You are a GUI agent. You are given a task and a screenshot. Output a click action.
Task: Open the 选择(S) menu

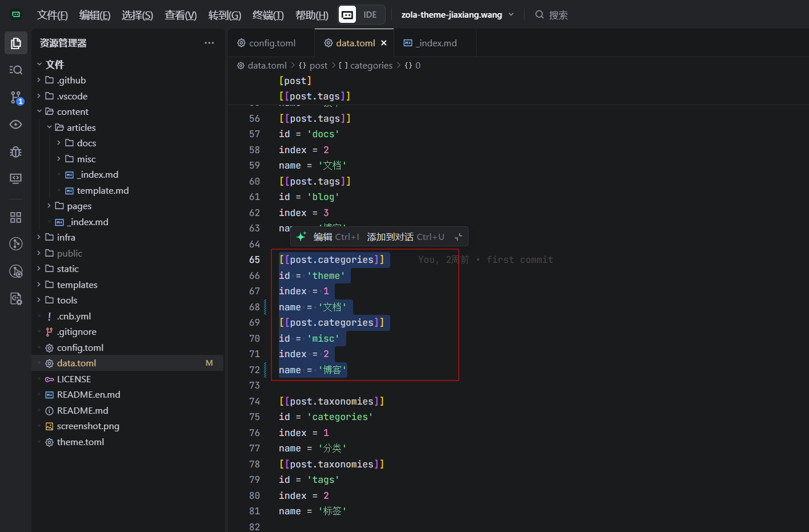(137, 15)
